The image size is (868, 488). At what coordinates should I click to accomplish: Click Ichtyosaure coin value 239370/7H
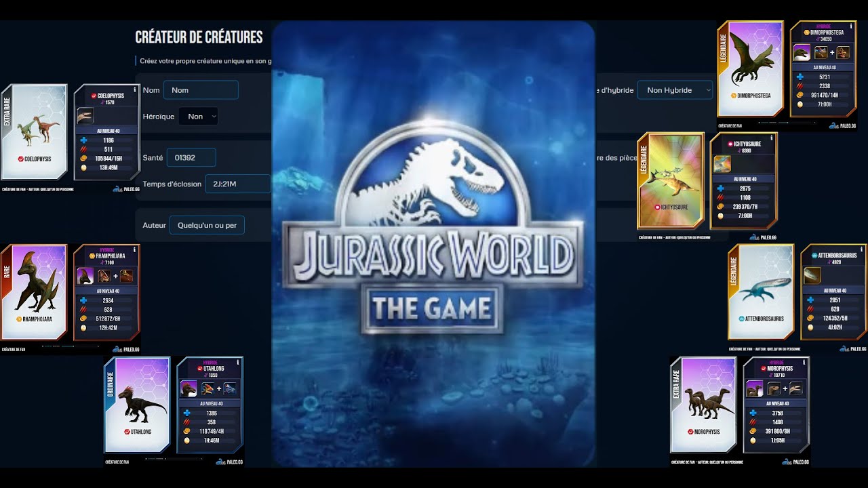745,207
